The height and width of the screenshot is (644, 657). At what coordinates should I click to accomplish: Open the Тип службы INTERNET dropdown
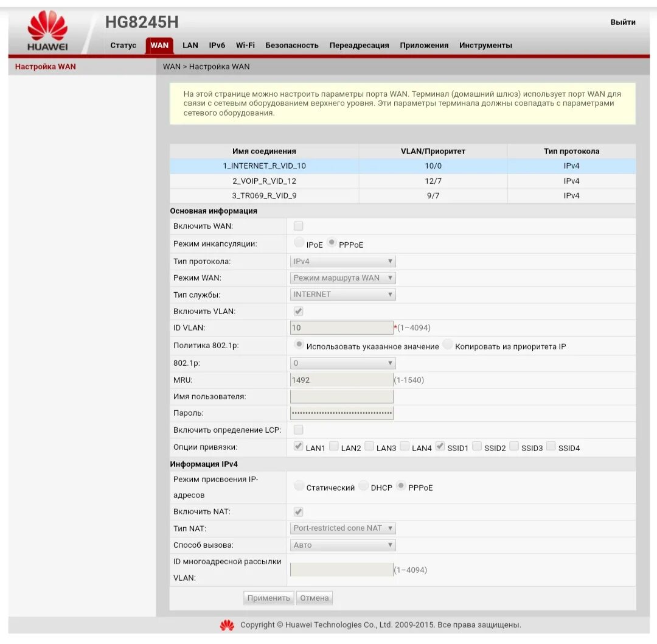point(342,295)
